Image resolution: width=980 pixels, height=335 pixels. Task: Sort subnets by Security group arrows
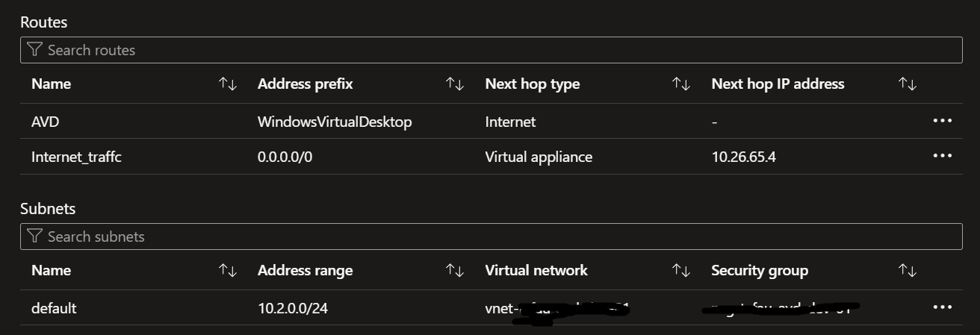908,271
